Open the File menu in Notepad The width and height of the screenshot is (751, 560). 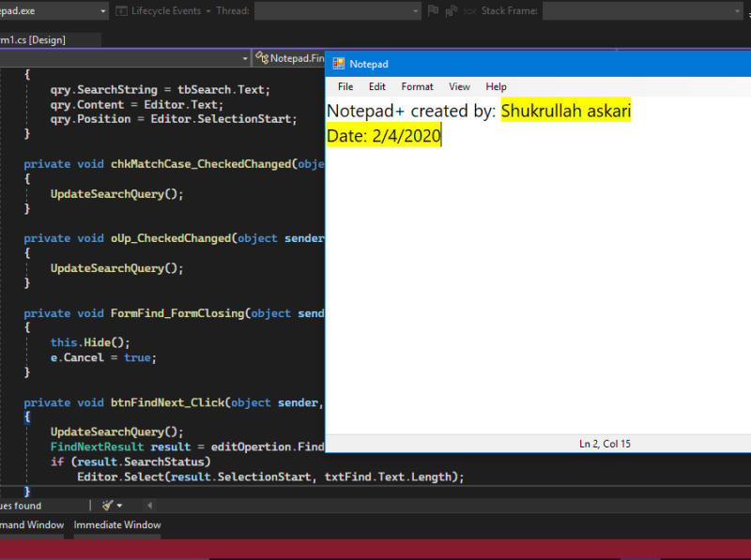tap(345, 86)
